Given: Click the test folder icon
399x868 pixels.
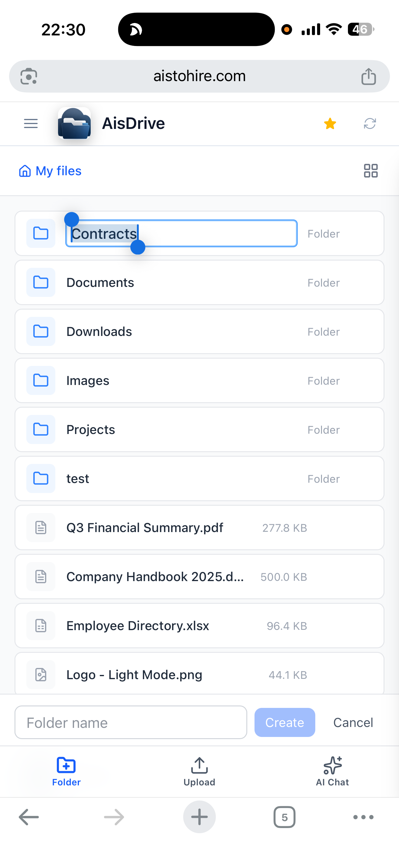Looking at the screenshot, I should point(41,478).
